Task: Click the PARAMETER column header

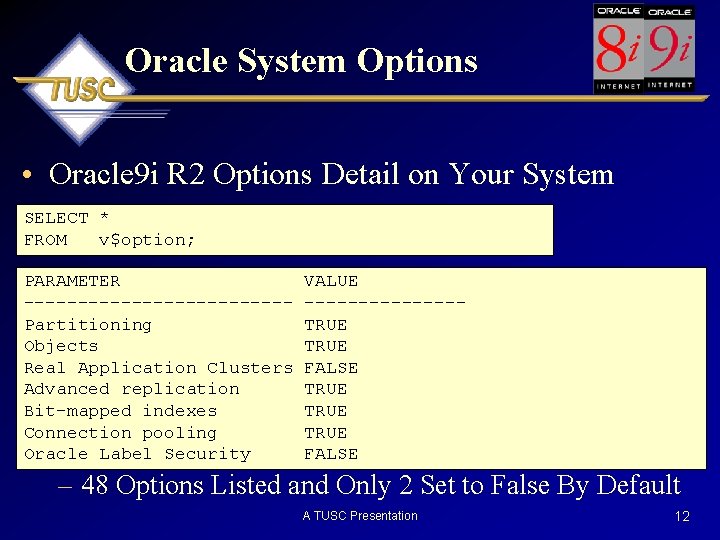Action: coord(73,281)
